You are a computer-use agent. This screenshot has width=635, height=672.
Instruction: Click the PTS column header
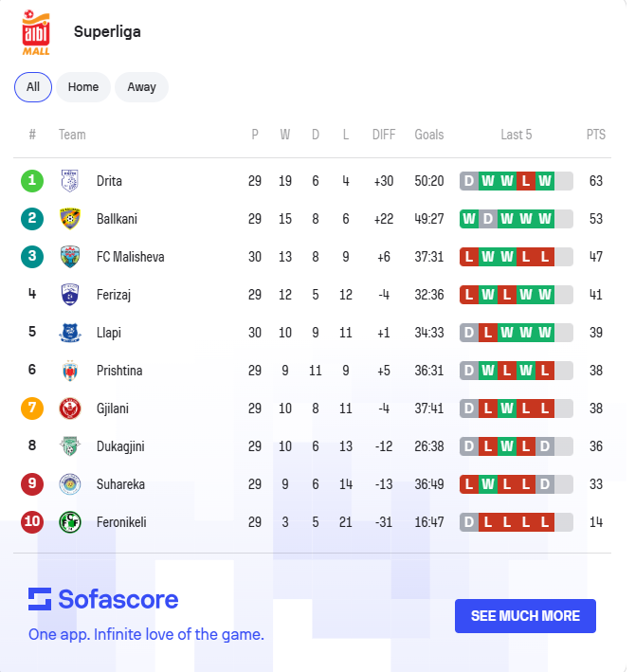click(595, 135)
